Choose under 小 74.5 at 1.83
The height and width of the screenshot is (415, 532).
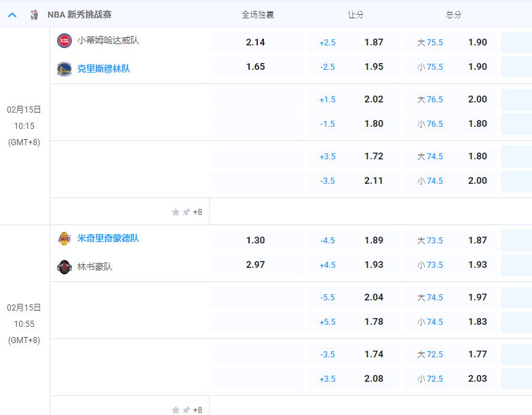pos(451,321)
